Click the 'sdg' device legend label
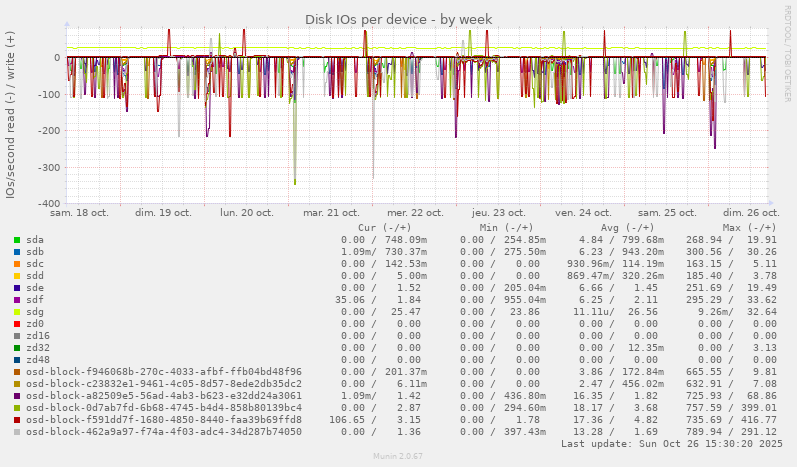The image size is (797, 467). (35, 312)
